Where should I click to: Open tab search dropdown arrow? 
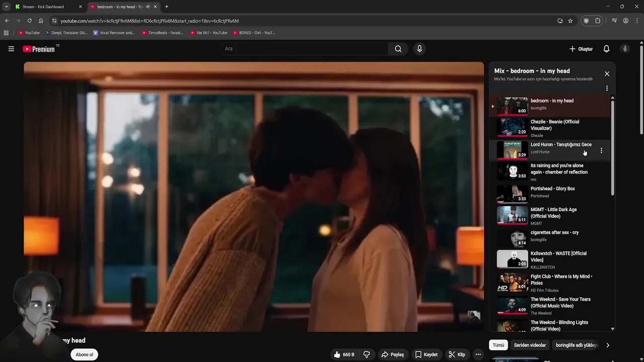click(6, 7)
